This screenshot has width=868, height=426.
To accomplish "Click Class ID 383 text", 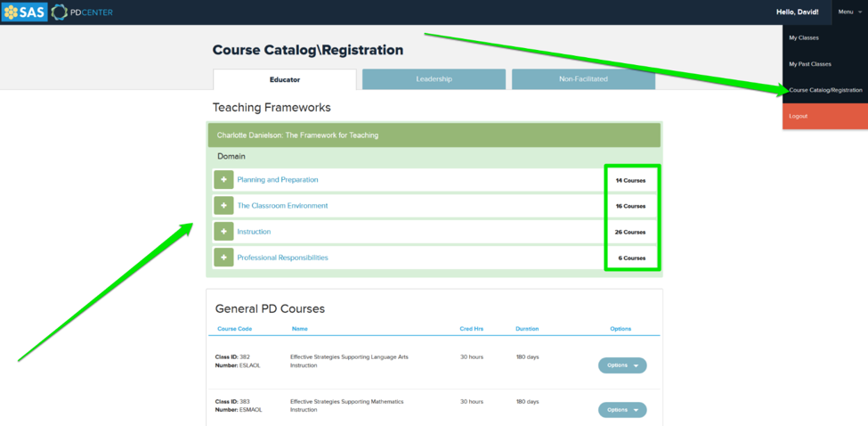I will coord(232,401).
